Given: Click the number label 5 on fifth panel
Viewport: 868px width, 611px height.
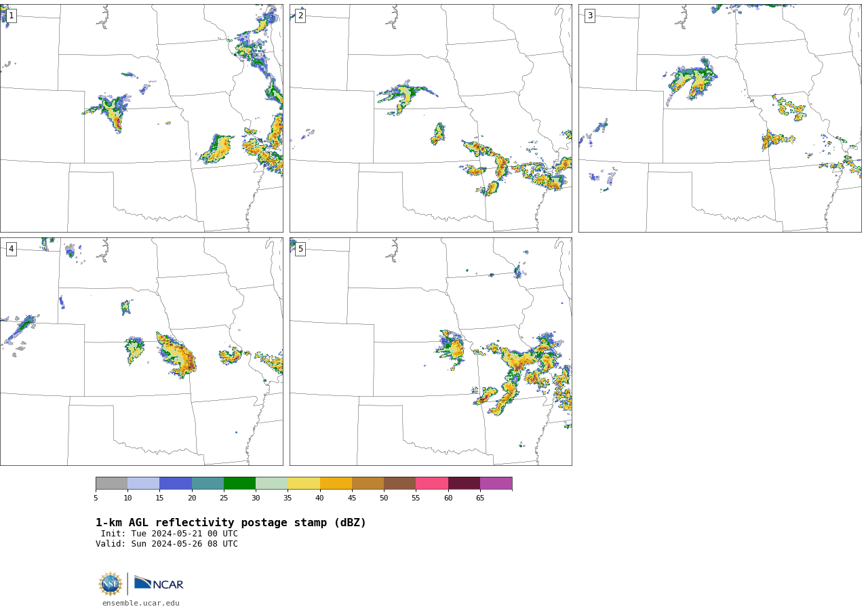Looking at the screenshot, I should pos(300,249).
